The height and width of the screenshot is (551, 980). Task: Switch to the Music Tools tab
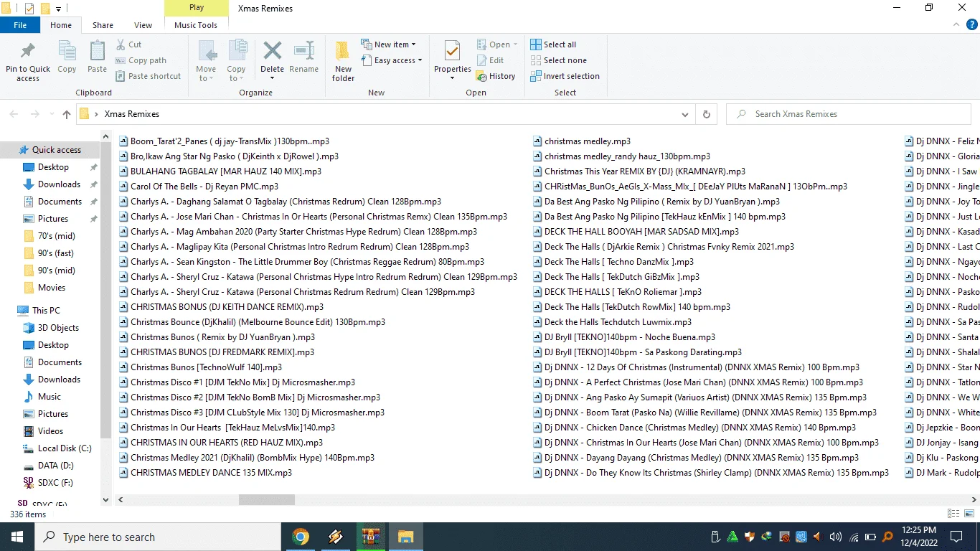(x=196, y=25)
